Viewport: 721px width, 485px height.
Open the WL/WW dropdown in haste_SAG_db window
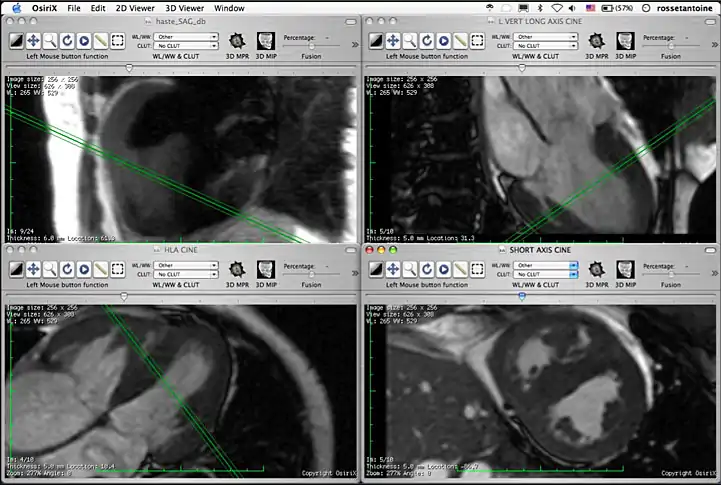[x=186, y=37]
